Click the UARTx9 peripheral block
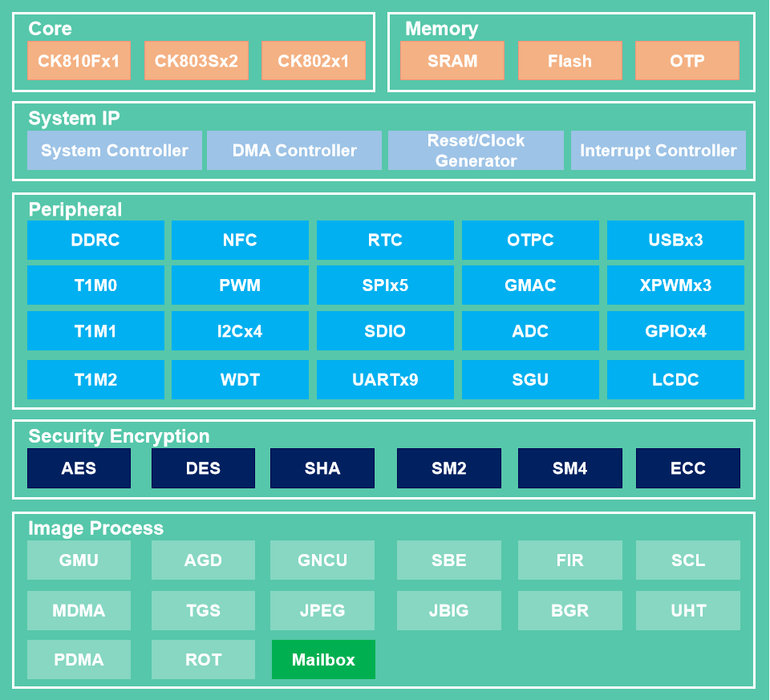 point(385,379)
